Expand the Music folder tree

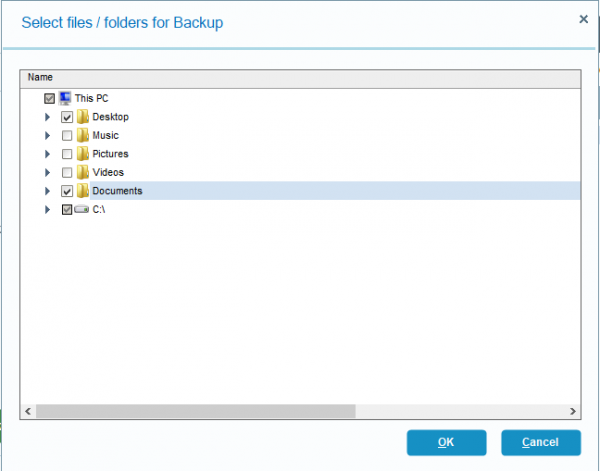47,135
